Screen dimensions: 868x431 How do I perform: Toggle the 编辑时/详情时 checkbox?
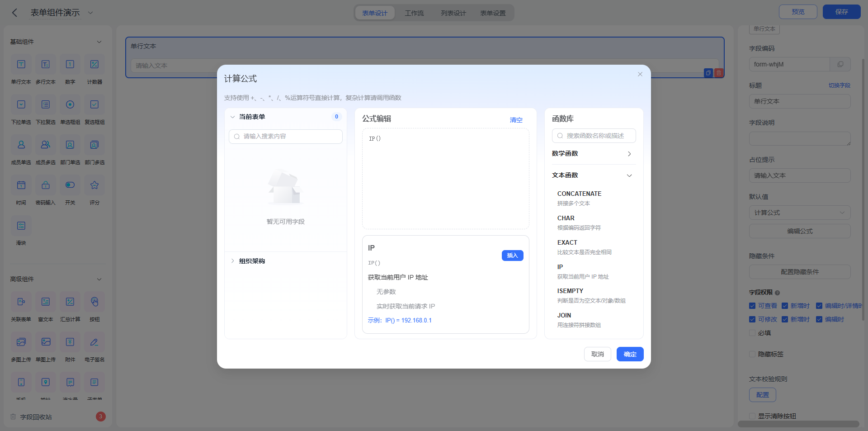point(819,306)
